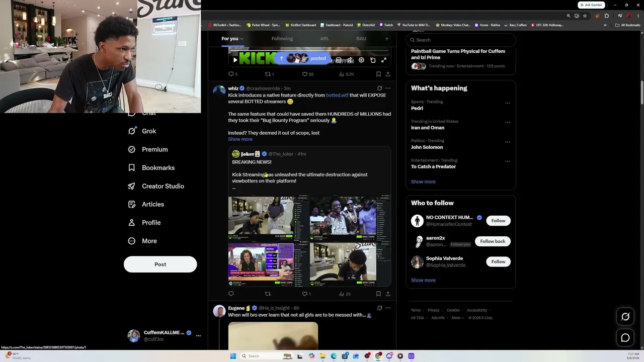Switch the video to picture-in-picture
The image size is (644, 362).
[x=373, y=60]
